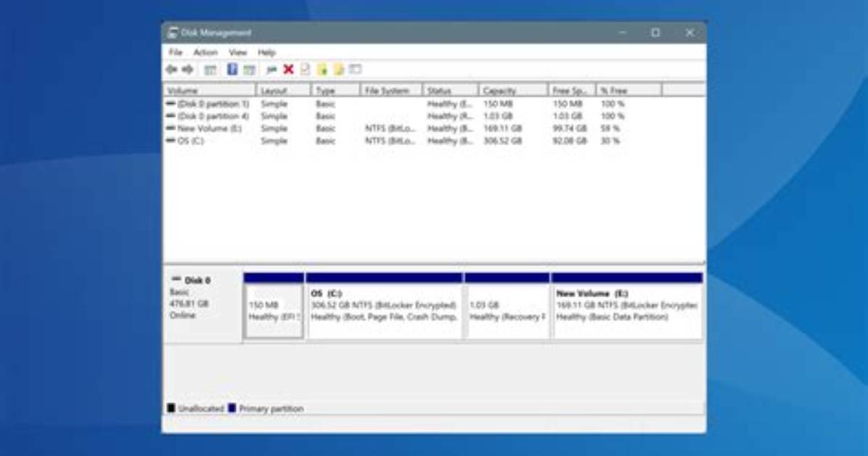
Task: Click the black Unallocated legend swatch
Action: click(x=171, y=408)
